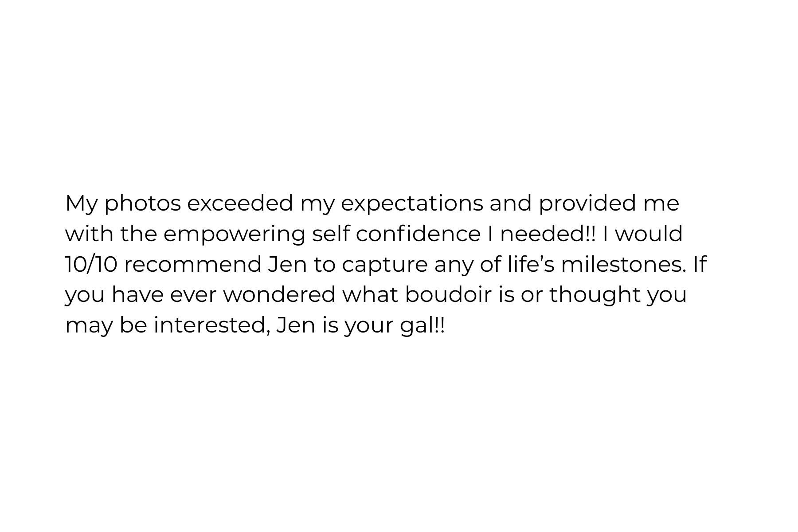Click on the word "provided"
This screenshot has height=532, width=798.
coord(587,203)
